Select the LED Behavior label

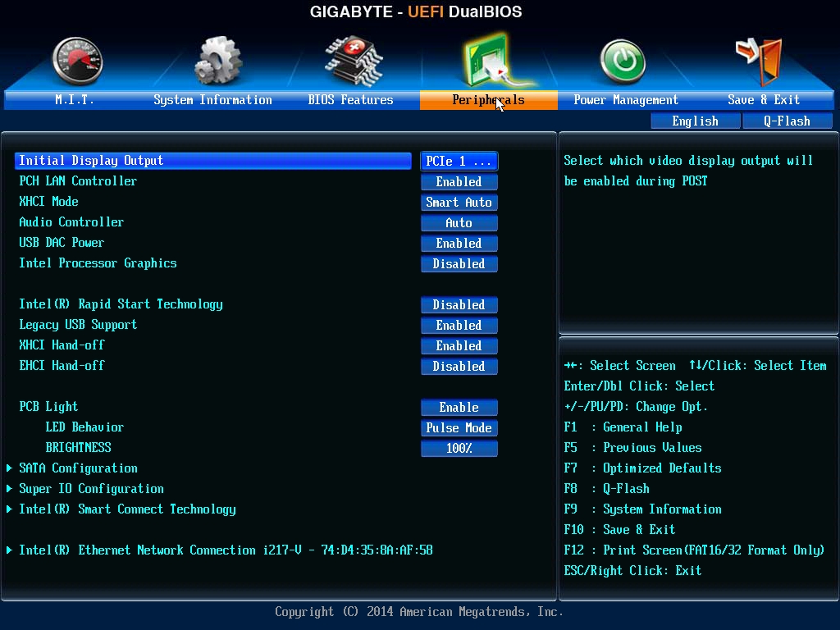point(84,427)
